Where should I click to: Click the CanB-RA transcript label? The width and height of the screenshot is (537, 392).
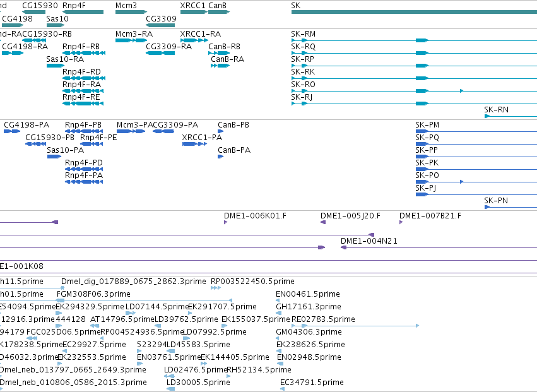[x=227, y=59]
